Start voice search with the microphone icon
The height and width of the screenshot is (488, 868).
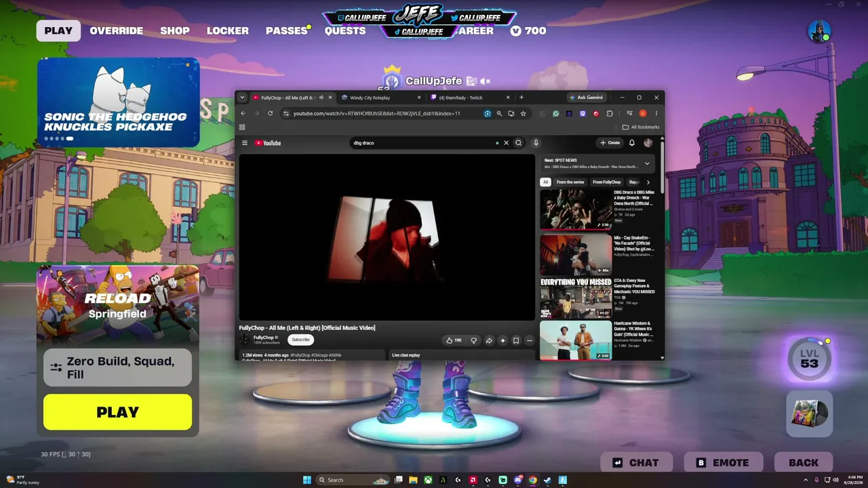coord(536,143)
